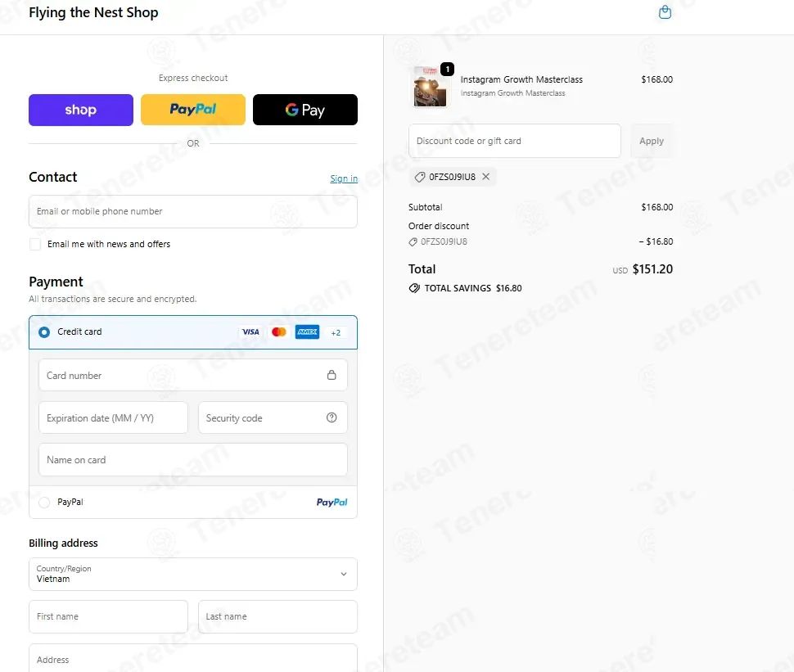Click the quantity badge on product image
The height and width of the screenshot is (672, 794).
click(447, 69)
